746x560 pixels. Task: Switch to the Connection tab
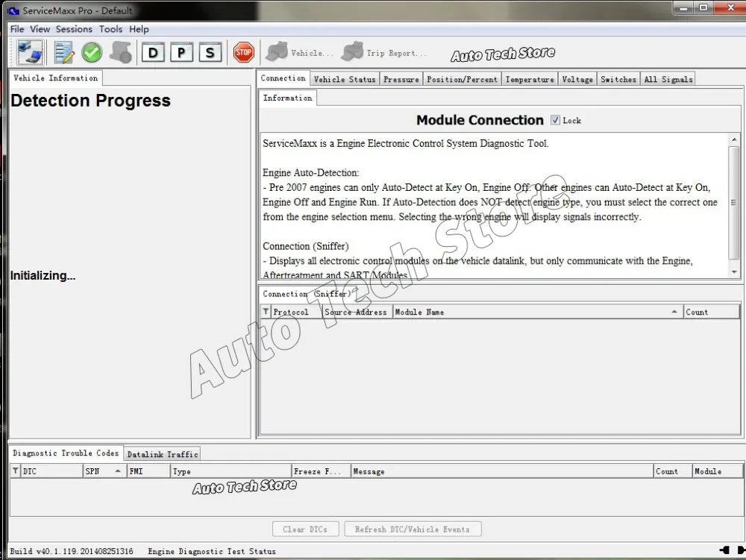(x=283, y=78)
